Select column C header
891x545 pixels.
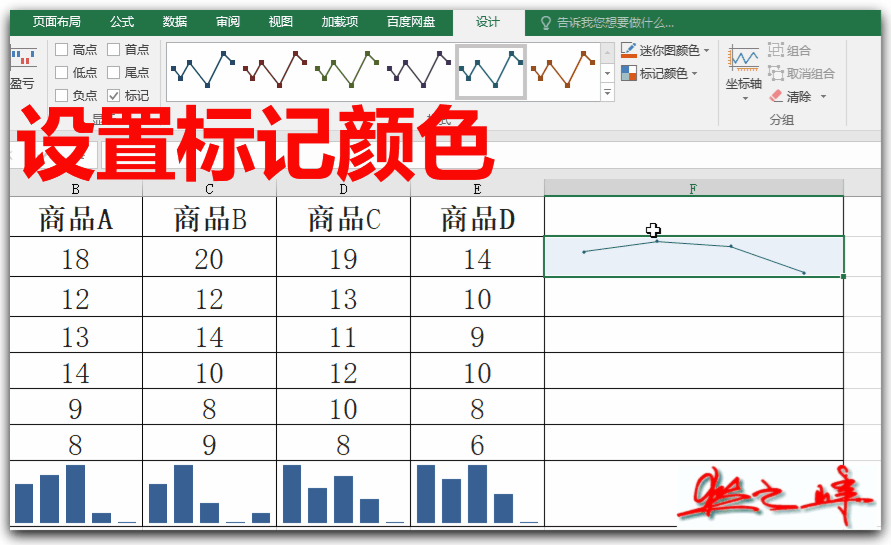coord(209,189)
